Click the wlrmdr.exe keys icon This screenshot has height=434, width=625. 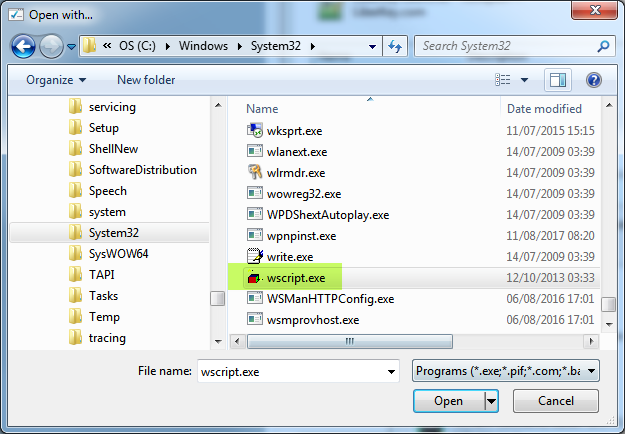click(x=255, y=172)
